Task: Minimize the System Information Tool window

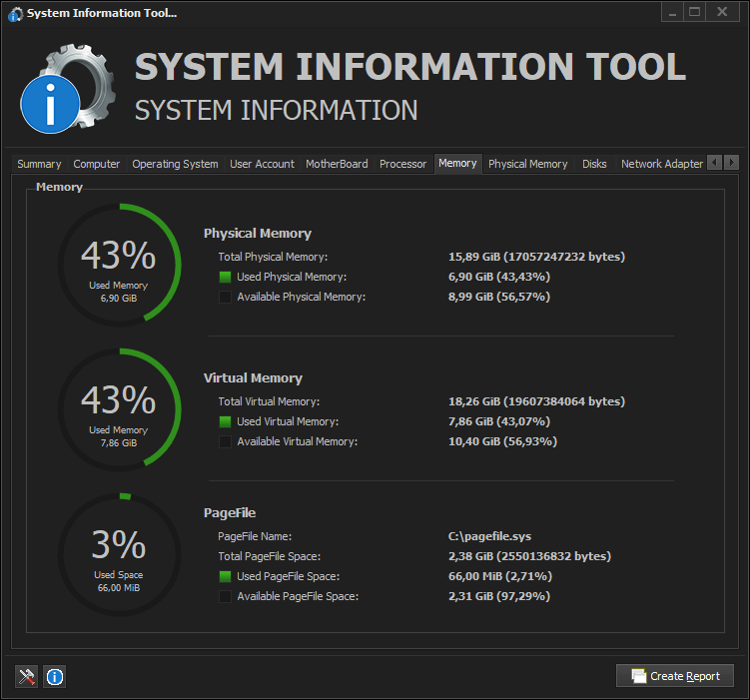Action: [x=672, y=12]
